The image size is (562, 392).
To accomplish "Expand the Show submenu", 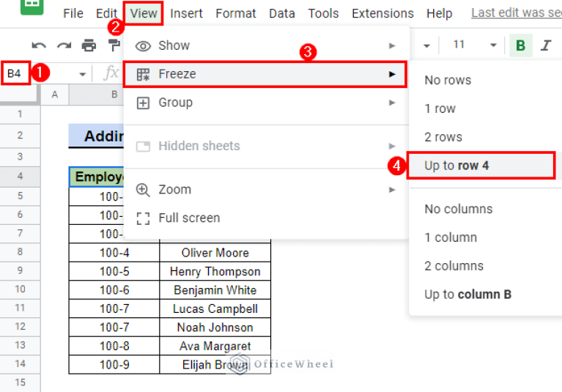I will point(265,45).
